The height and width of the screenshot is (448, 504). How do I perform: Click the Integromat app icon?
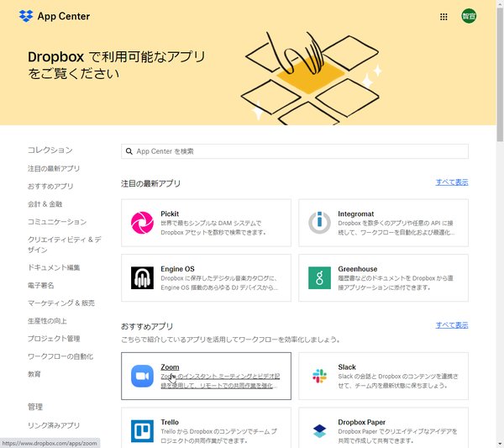pyautogui.click(x=319, y=223)
